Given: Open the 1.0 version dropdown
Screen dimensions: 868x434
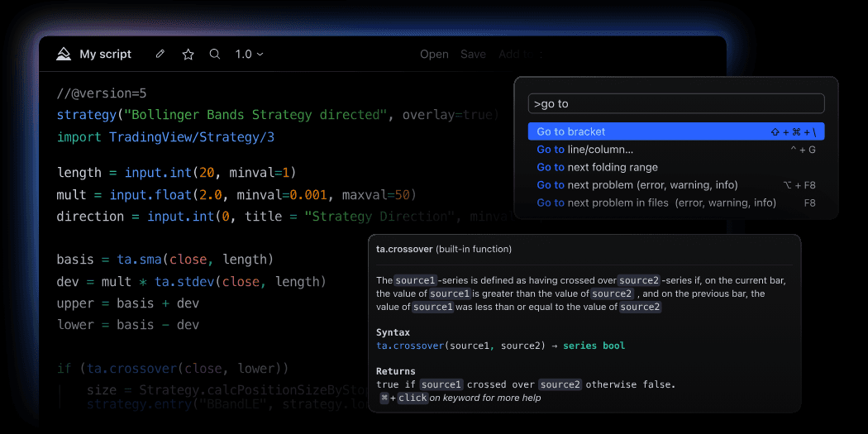Looking at the screenshot, I should (x=249, y=55).
